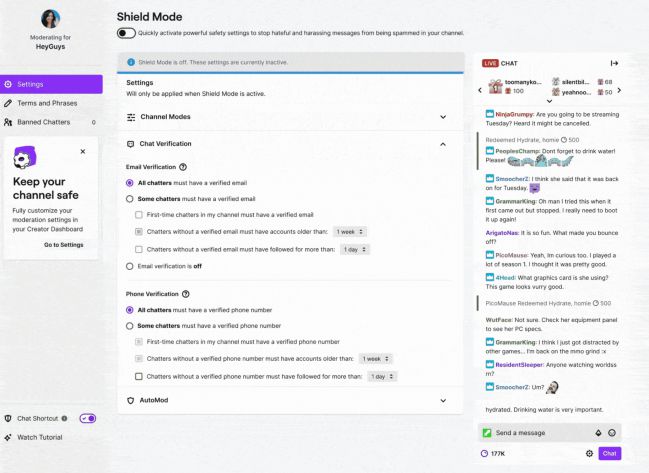The height and width of the screenshot is (473, 649).
Task: Click Phone Verification help question icon
Action: (186, 294)
